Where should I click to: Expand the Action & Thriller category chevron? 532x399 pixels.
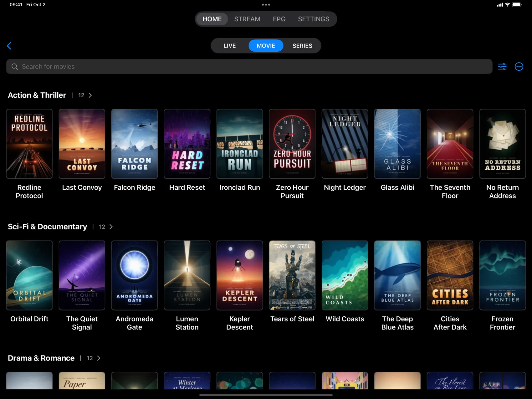[x=90, y=95]
